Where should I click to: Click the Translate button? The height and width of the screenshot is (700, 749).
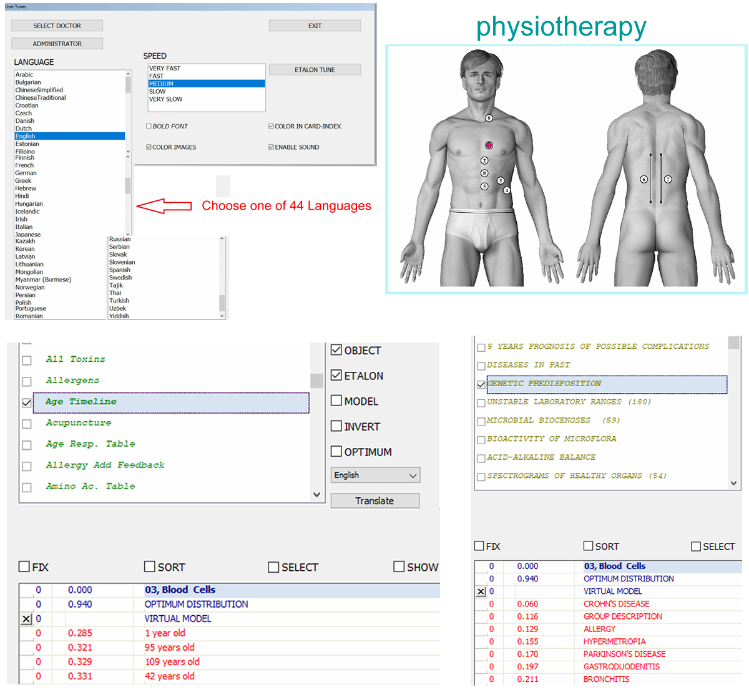[374, 501]
